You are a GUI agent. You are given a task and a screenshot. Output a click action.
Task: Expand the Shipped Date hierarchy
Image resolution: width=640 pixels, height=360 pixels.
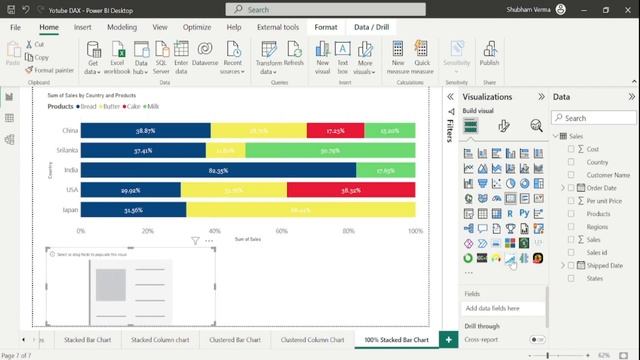point(563,265)
